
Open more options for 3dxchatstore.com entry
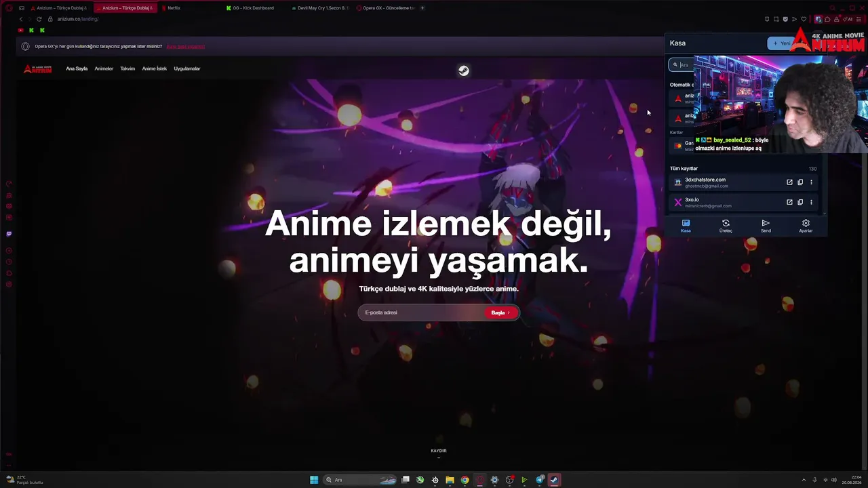pyautogui.click(x=811, y=182)
